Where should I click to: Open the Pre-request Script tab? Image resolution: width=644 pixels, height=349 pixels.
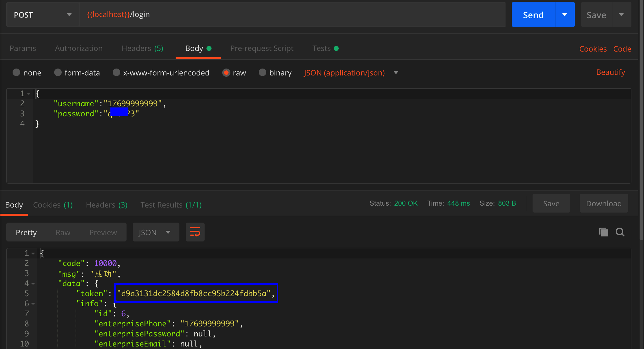[262, 48]
